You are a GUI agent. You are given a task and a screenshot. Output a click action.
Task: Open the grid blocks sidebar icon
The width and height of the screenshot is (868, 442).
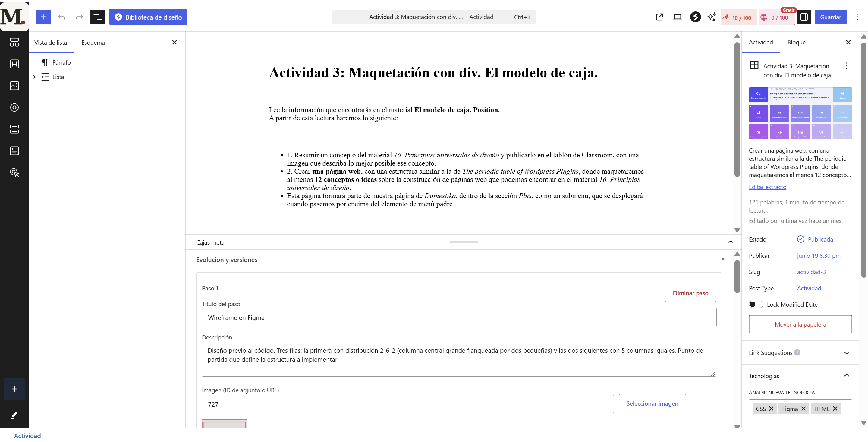pyautogui.click(x=14, y=42)
